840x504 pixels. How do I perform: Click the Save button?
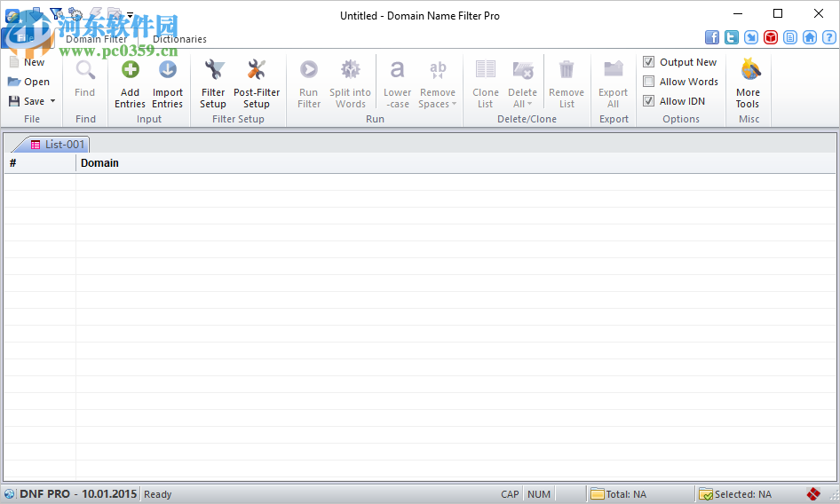coord(27,100)
